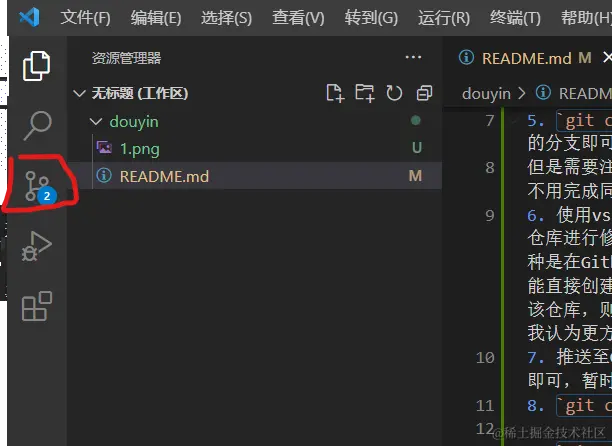Click the VS Code logo icon

(x=29, y=17)
